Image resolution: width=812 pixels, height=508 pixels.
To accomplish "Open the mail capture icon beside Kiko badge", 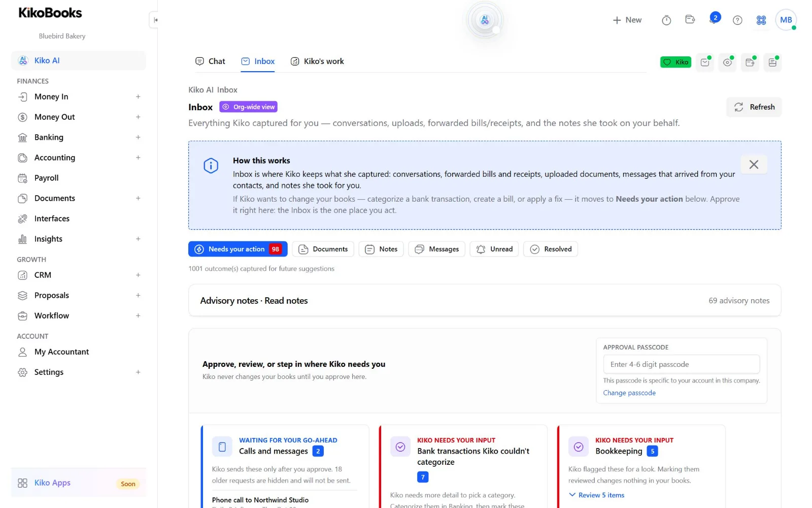I will (705, 62).
